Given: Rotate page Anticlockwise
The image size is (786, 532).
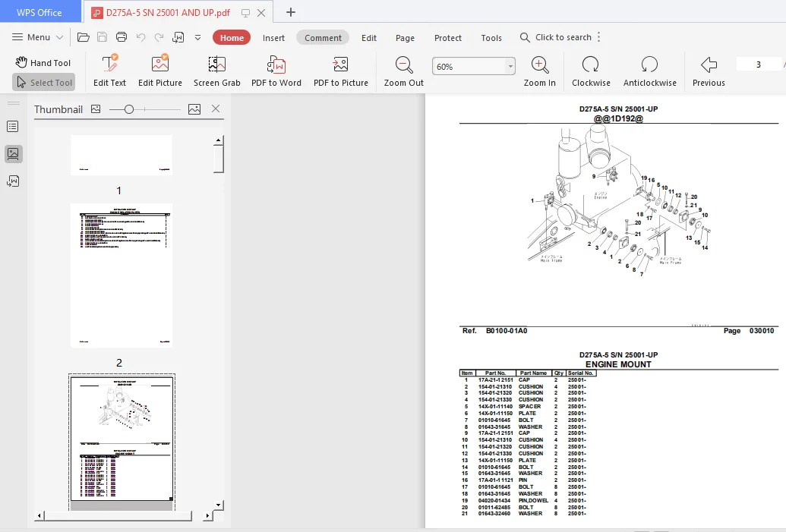Looking at the screenshot, I should (x=649, y=71).
